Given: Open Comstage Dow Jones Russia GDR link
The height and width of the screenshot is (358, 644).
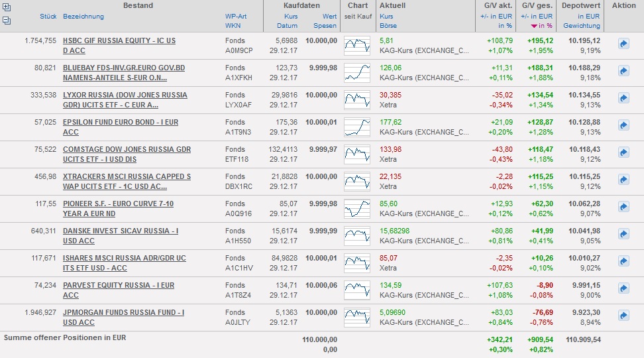Looking at the screenshot, I should click(x=127, y=154).
